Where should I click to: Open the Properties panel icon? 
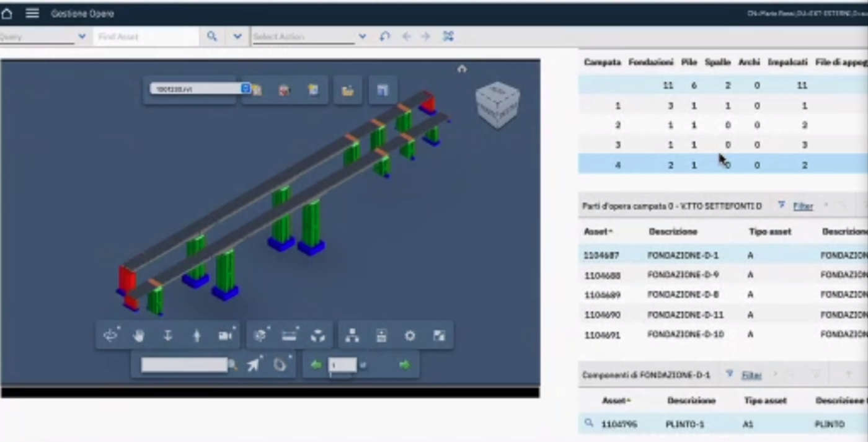click(381, 335)
